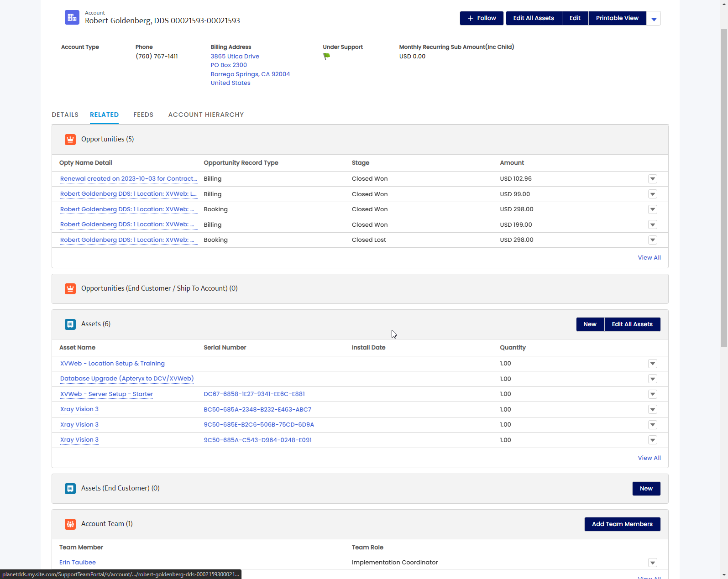Click Add Team Members button
The height and width of the screenshot is (579, 728).
pos(622,524)
